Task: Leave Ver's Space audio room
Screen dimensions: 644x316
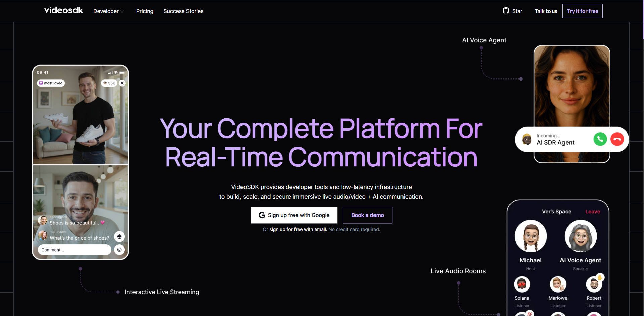Action: [592, 212]
